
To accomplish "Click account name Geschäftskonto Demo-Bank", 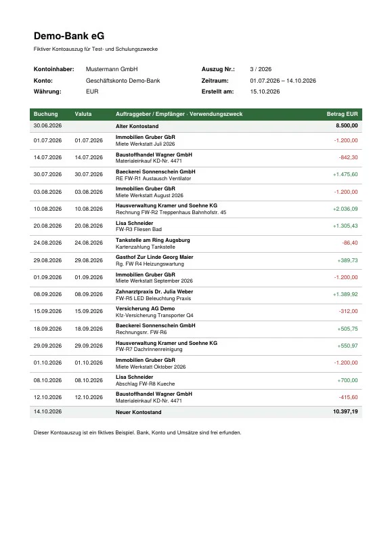I will (x=123, y=81).
